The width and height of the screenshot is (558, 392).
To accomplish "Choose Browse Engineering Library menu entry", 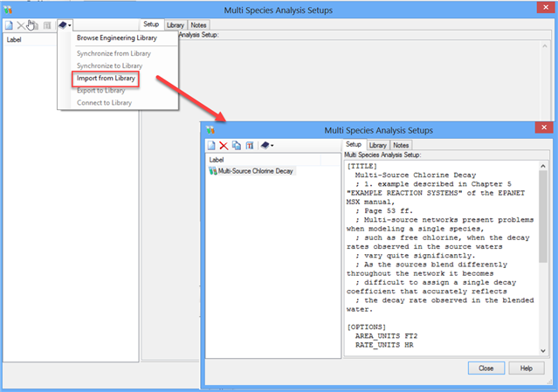I will point(117,38).
